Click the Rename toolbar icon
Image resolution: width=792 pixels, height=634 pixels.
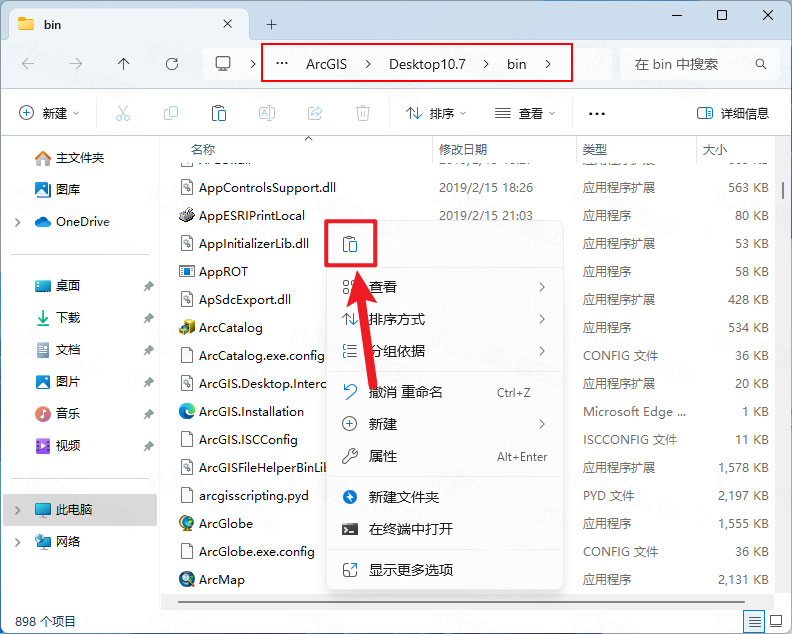[267, 113]
